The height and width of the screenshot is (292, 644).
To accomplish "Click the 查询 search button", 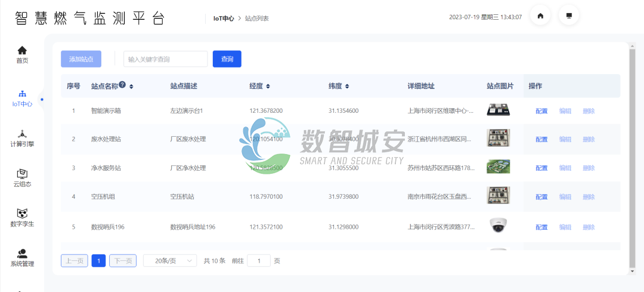I will [227, 59].
